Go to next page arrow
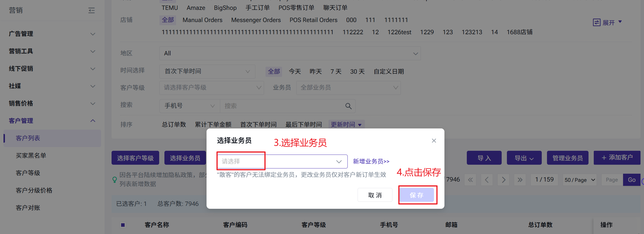Screen dimensions: 644x234 tap(503, 180)
